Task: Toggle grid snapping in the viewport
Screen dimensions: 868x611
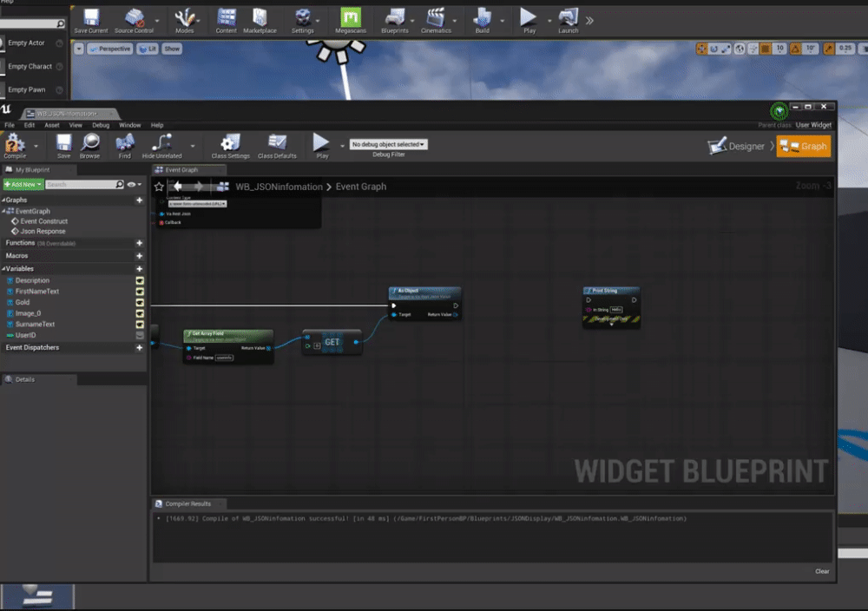Action: (766, 49)
